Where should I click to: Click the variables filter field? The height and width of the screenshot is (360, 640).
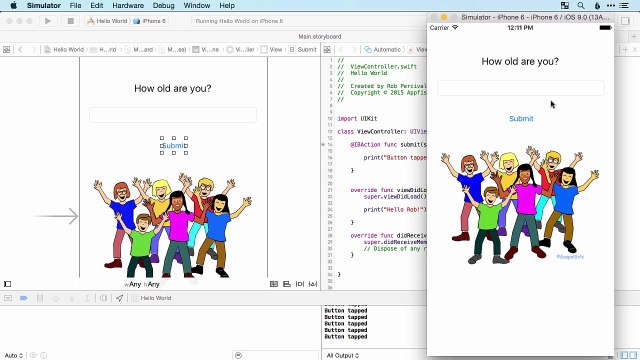276,356
